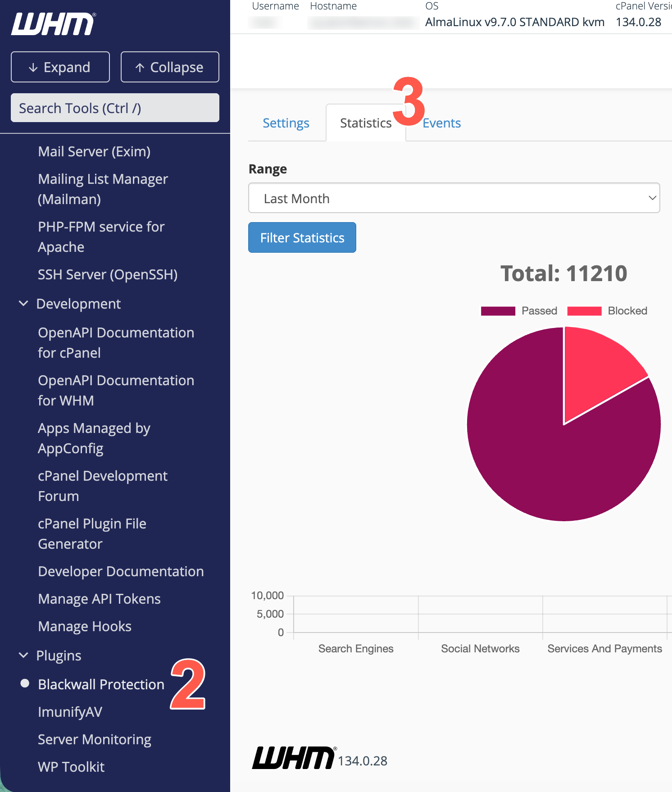Viewport: 672px width, 792px height.
Task: Collapse the Development section chevron
Action: pyautogui.click(x=23, y=304)
